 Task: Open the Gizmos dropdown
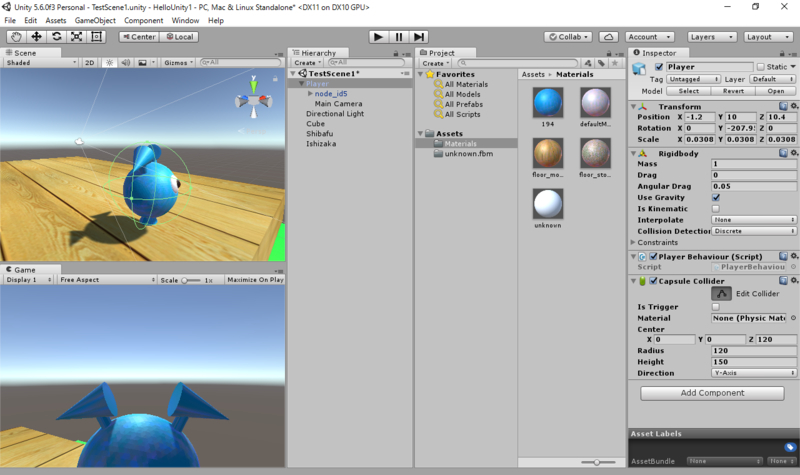(178, 63)
